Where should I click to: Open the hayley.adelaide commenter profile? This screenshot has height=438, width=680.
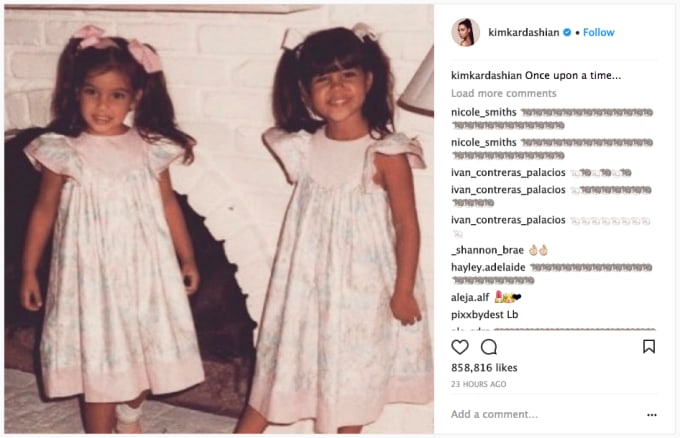coord(488,268)
